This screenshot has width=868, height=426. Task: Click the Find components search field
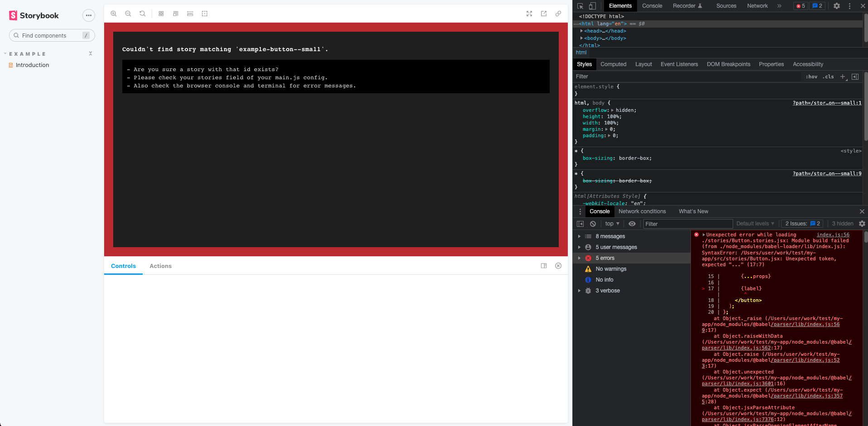(x=50, y=35)
